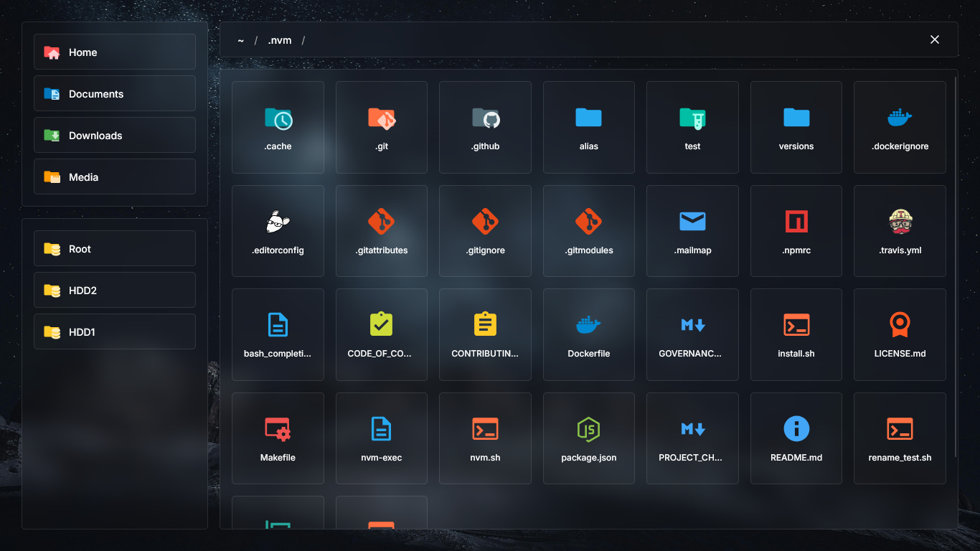Image resolution: width=980 pixels, height=551 pixels.
Task: Open the alias folder icon
Action: point(589,118)
